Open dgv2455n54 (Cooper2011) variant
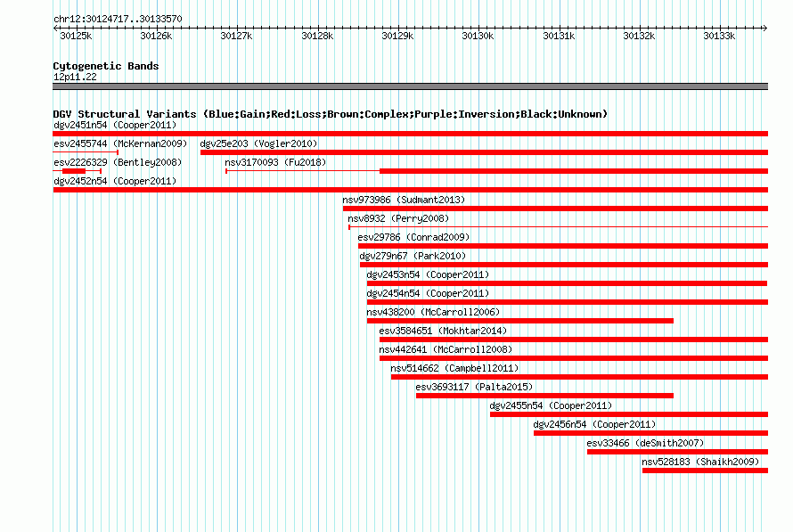 (x=551, y=405)
